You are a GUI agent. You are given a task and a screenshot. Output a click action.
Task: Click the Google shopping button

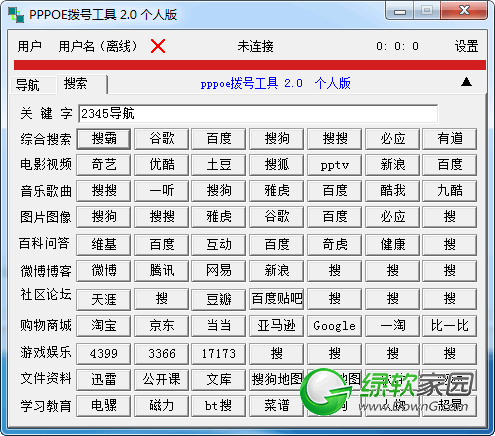click(335, 326)
